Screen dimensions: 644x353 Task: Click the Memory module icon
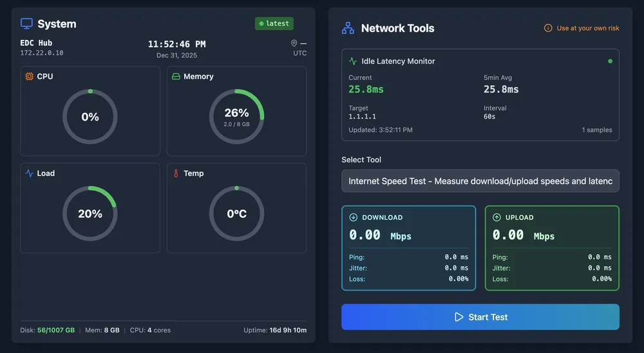click(176, 77)
